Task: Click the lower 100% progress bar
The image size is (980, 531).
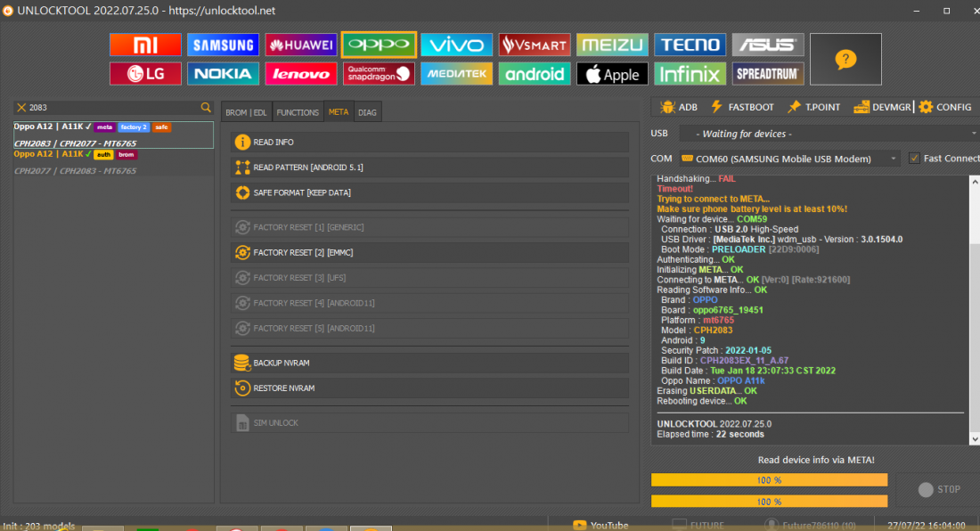Action: click(x=769, y=501)
